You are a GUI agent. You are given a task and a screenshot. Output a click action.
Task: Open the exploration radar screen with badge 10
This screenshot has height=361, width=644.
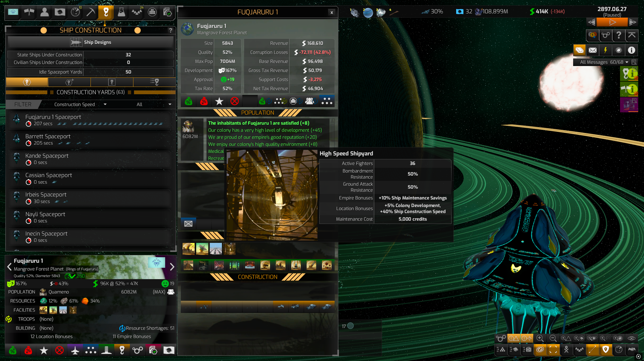point(75,12)
